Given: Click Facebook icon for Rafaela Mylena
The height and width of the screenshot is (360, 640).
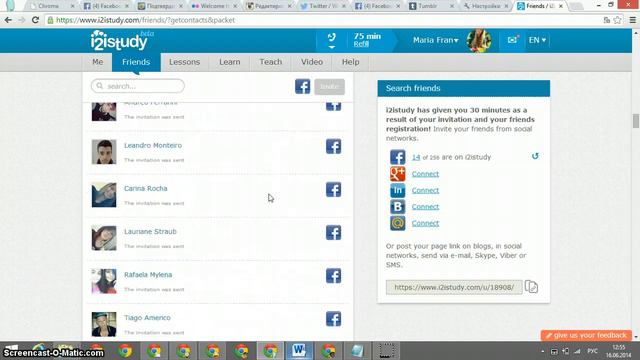Looking at the screenshot, I should pos(333,276).
